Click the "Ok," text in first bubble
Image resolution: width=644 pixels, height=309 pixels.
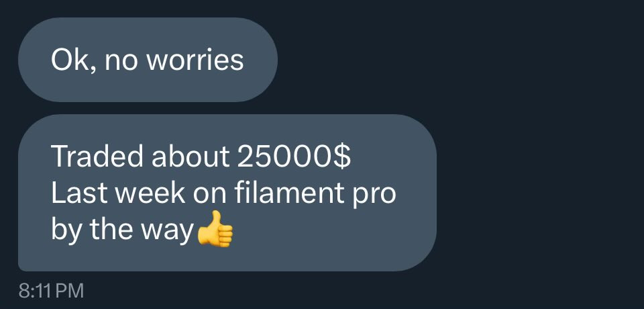point(74,61)
